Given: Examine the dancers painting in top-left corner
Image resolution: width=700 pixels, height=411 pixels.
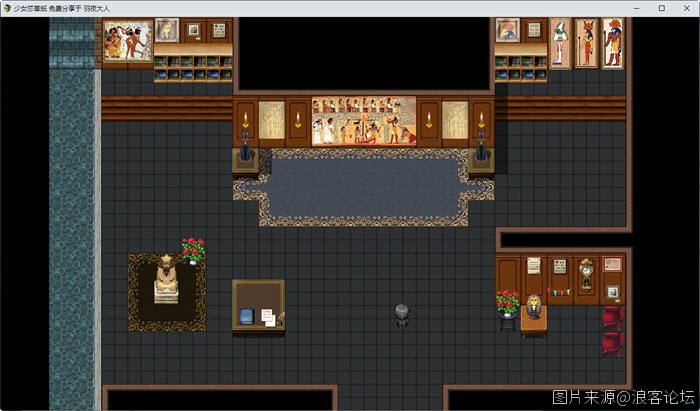Looking at the screenshot, I should [128, 42].
